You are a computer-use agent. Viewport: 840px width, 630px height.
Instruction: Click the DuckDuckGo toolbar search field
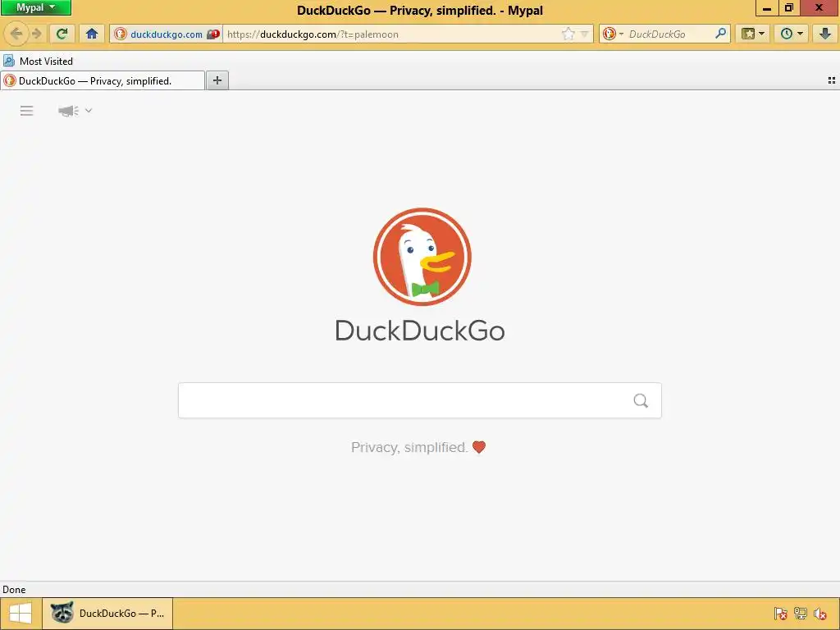[x=669, y=34]
